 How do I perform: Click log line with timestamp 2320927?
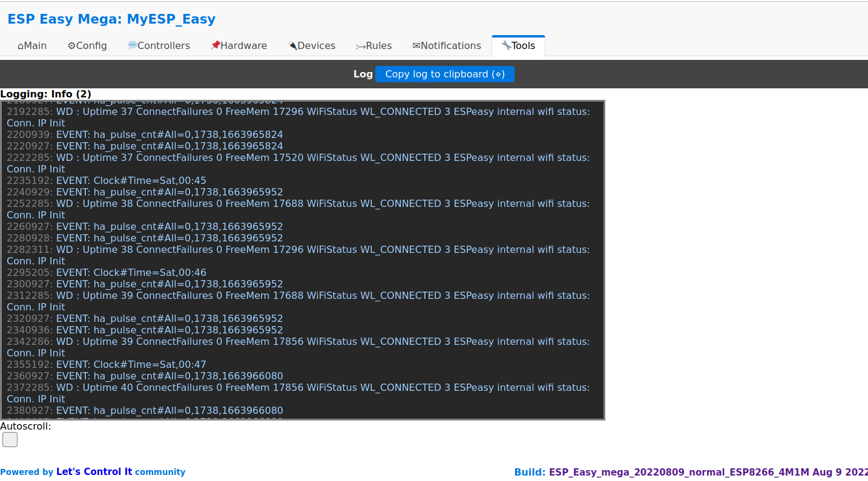145,318
